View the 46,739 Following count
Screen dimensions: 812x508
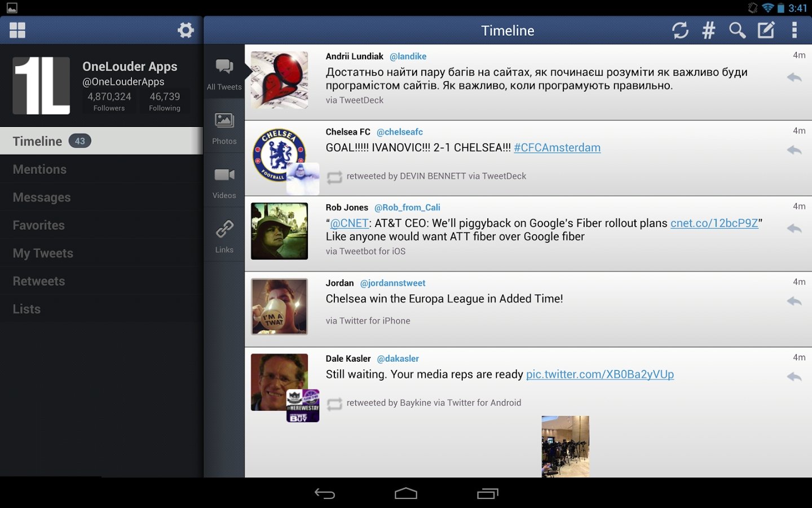(165, 102)
